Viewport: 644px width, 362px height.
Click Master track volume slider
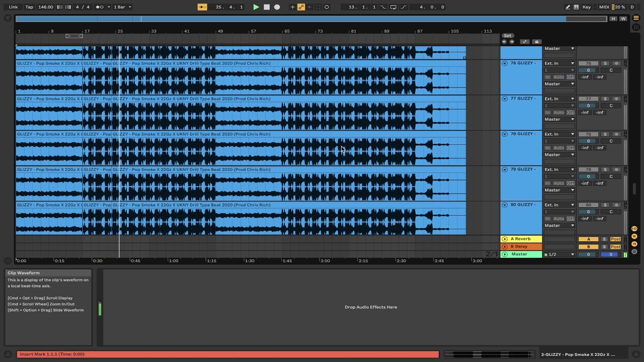588,254
